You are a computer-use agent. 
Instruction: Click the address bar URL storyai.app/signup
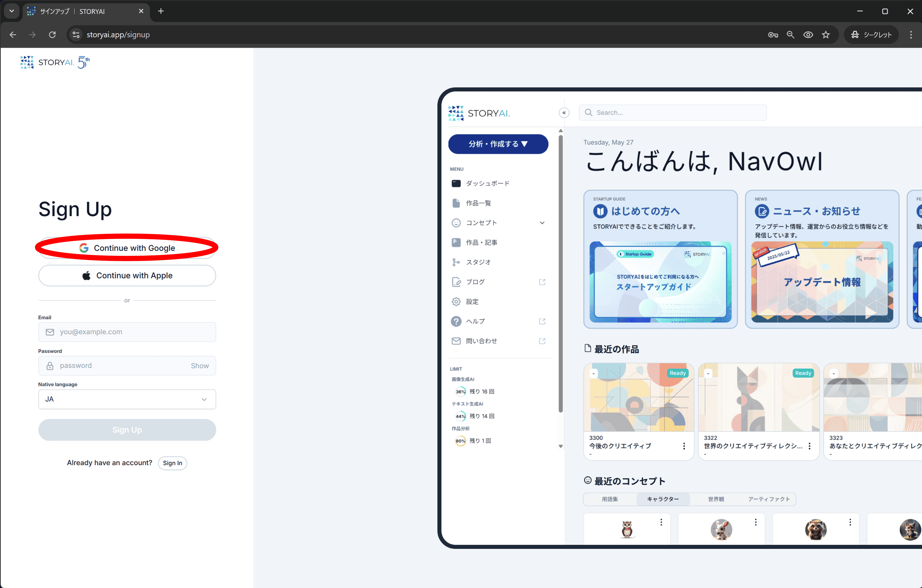pos(118,35)
